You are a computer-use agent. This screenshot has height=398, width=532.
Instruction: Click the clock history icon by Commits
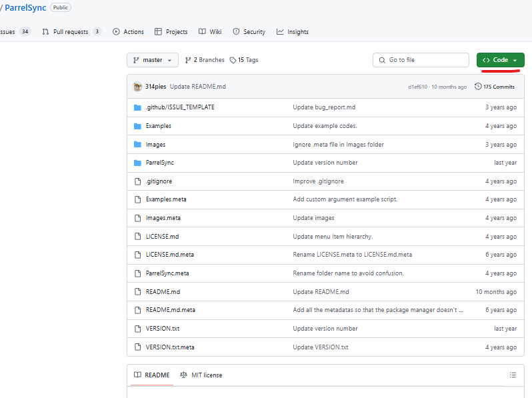(478, 86)
